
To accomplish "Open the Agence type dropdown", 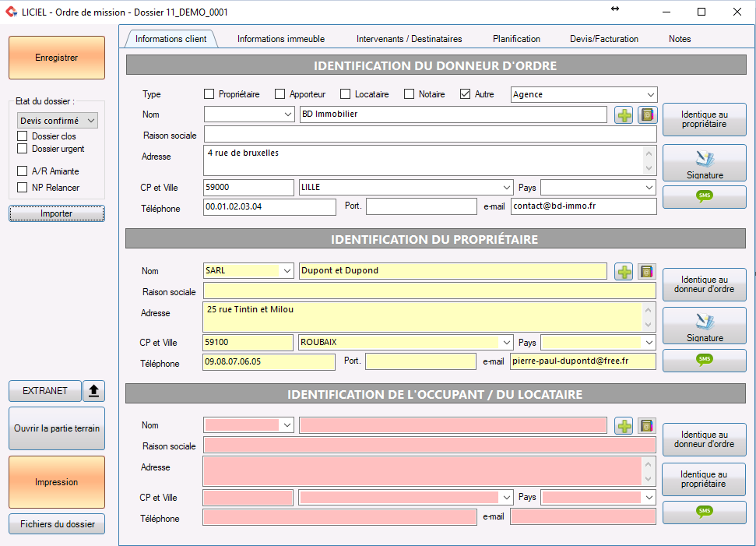I will [584, 94].
